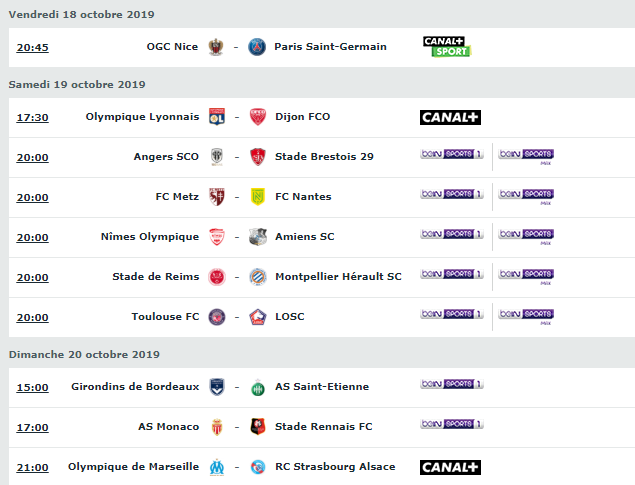The width and height of the screenshot is (635, 485).
Task: Click the AS Monaco crest
Action: point(217,427)
